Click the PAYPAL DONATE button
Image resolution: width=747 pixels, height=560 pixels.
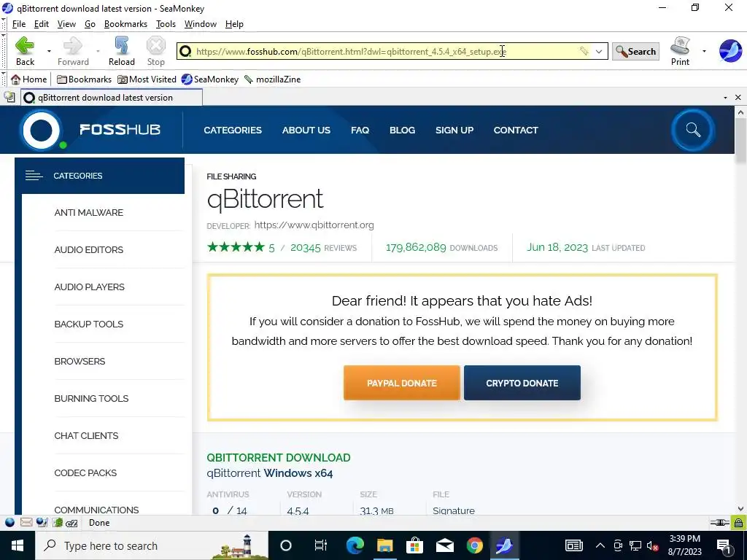[402, 383]
